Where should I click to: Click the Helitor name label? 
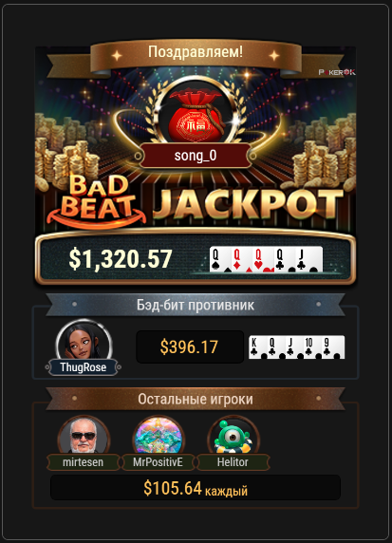click(233, 462)
